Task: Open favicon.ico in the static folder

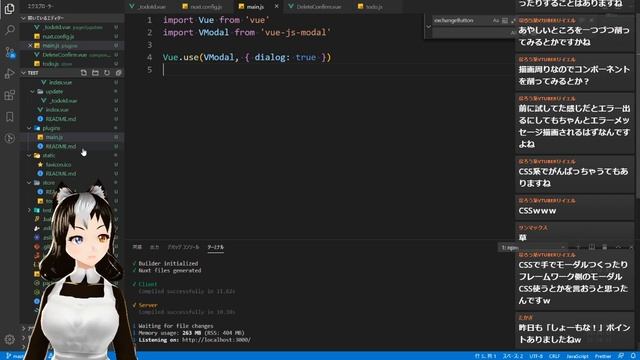Action: coord(73,164)
